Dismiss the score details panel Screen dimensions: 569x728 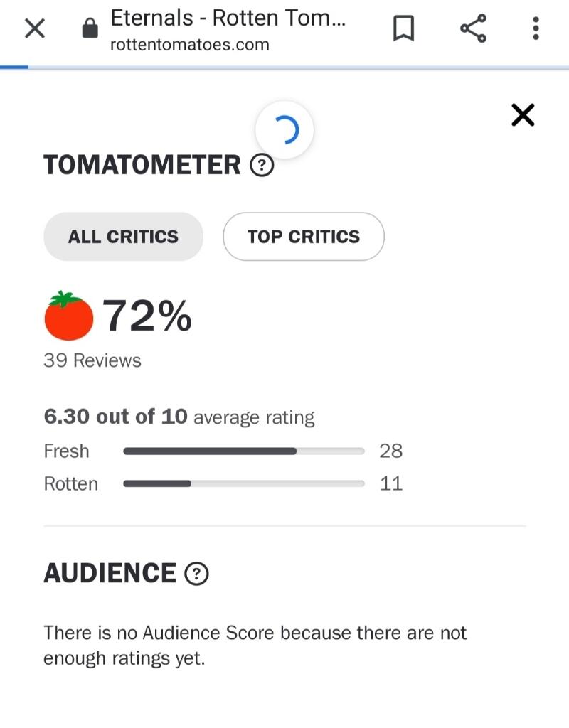[523, 115]
